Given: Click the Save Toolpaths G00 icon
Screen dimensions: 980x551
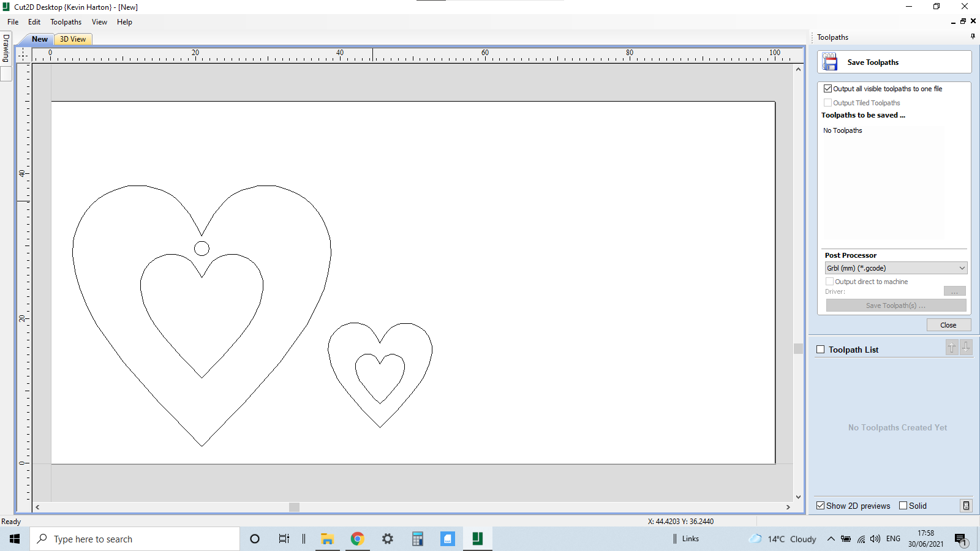Looking at the screenshot, I should (830, 61).
